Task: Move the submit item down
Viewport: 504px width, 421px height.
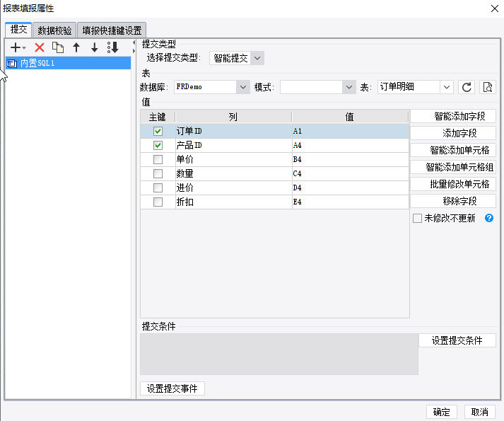Action: coord(94,47)
